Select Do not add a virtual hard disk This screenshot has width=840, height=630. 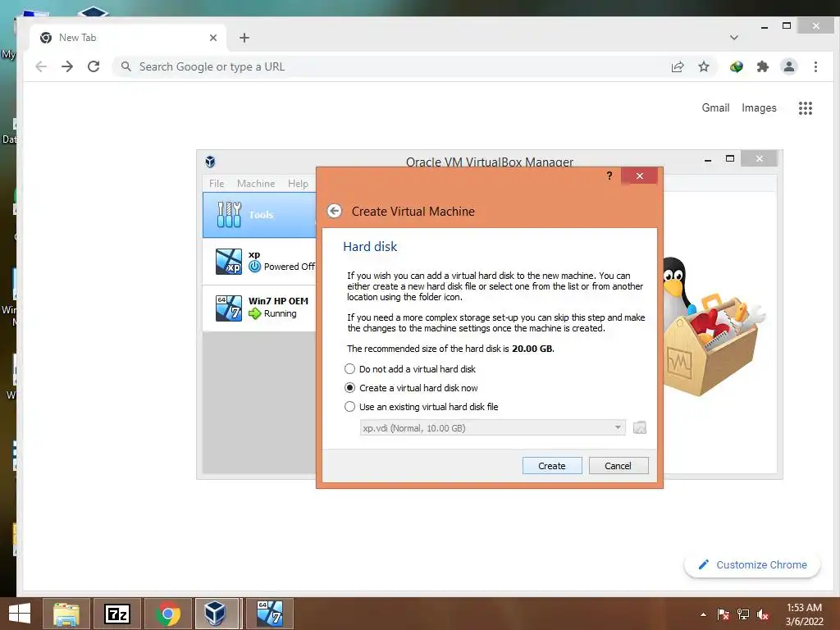[410, 368]
